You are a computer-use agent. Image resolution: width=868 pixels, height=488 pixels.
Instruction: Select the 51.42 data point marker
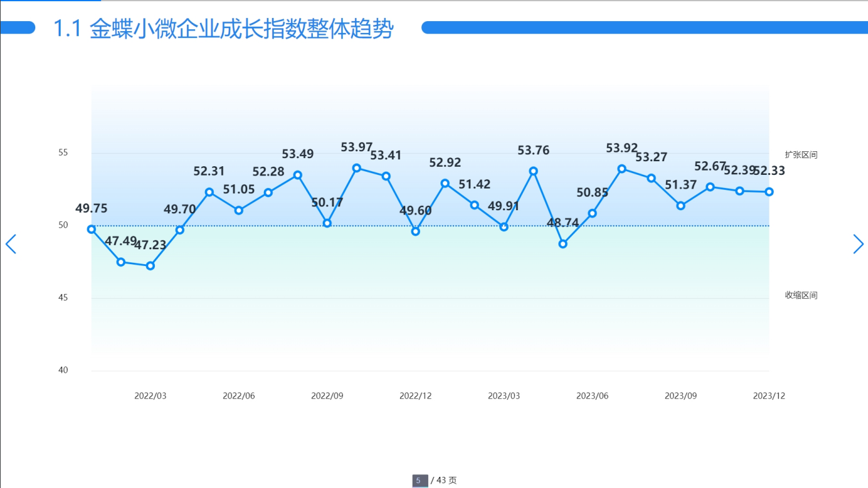475,205
